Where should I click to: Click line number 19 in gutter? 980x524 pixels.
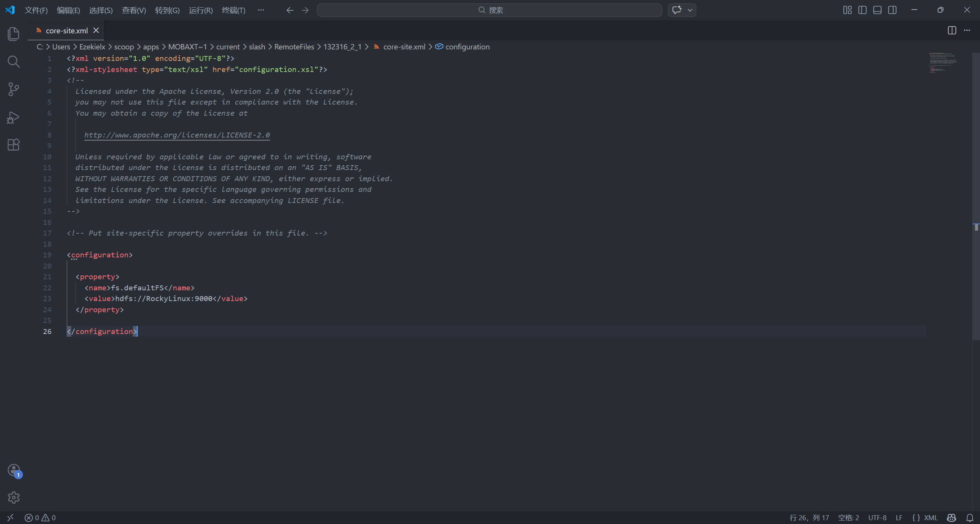pyautogui.click(x=47, y=255)
